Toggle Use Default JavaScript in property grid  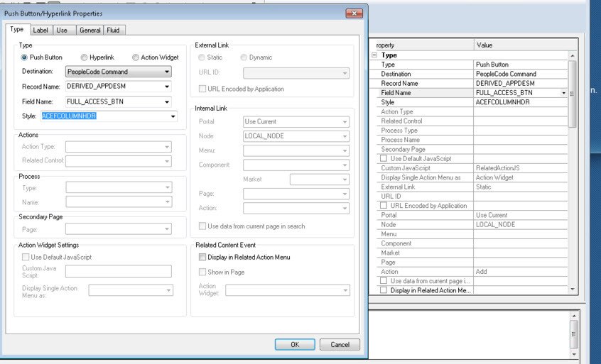[x=384, y=158]
